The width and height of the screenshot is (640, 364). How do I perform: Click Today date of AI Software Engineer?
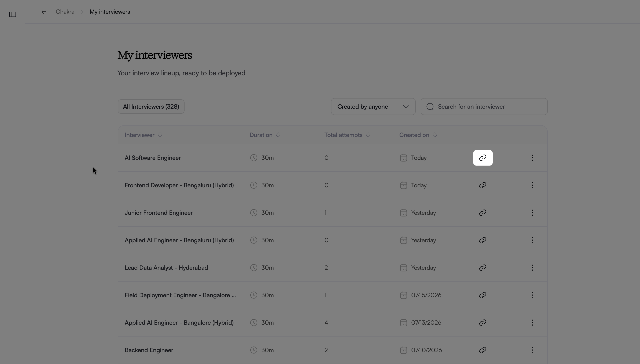[x=419, y=158]
